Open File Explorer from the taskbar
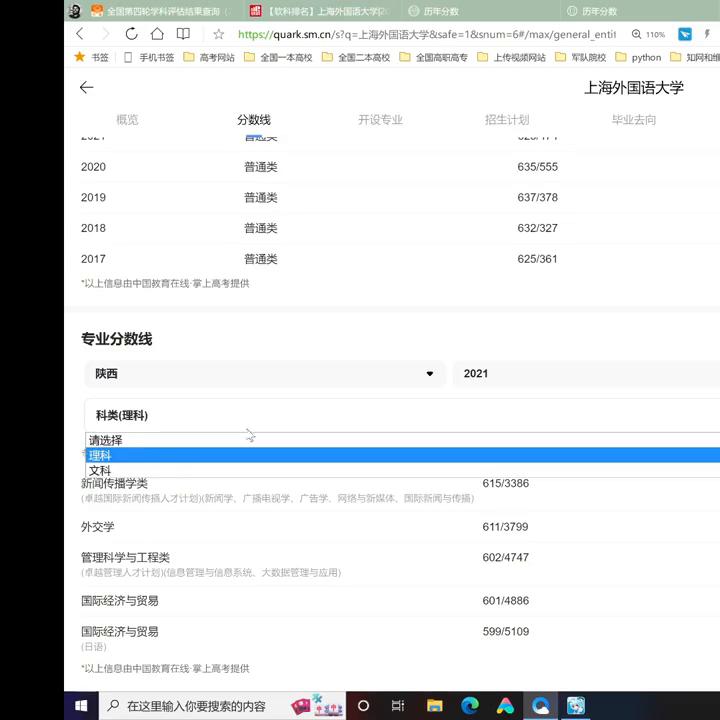The height and width of the screenshot is (720, 720). (x=434, y=705)
